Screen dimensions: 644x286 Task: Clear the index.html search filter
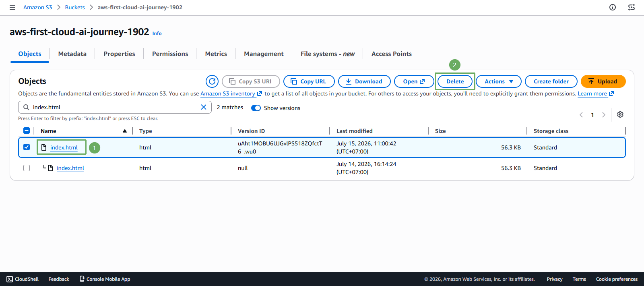pos(204,107)
